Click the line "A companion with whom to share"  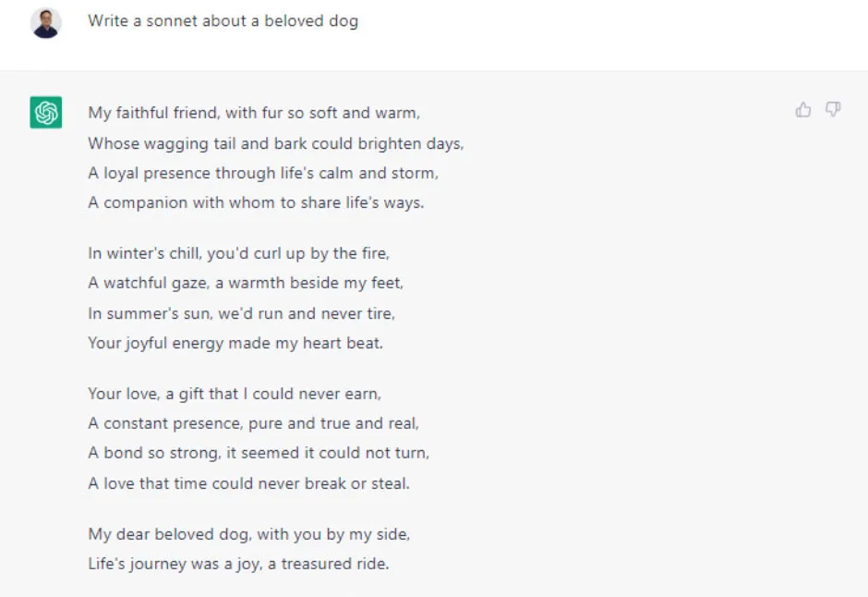(256, 202)
